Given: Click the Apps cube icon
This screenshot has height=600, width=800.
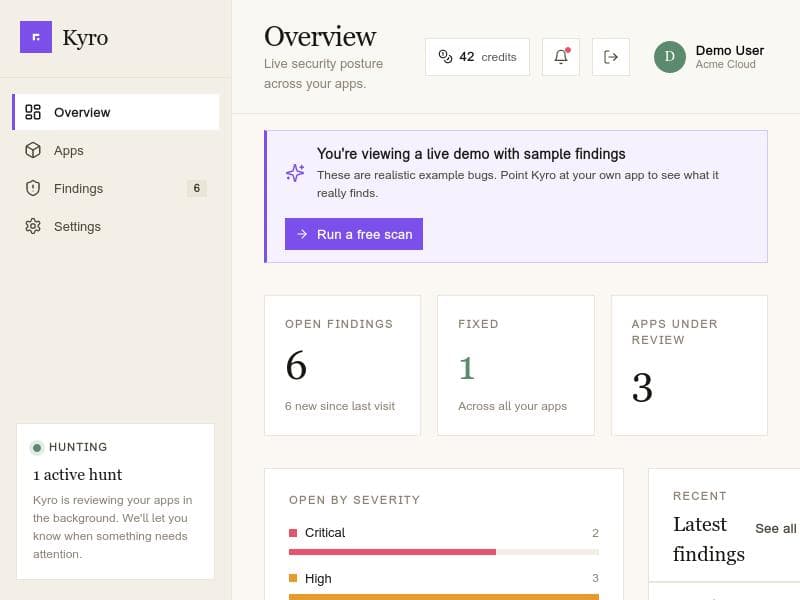Looking at the screenshot, I should [x=33, y=151].
